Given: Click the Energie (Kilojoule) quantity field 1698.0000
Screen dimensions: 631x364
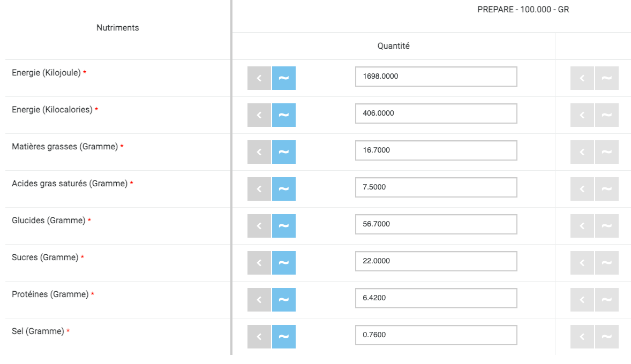Looking at the screenshot, I should [436, 77].
